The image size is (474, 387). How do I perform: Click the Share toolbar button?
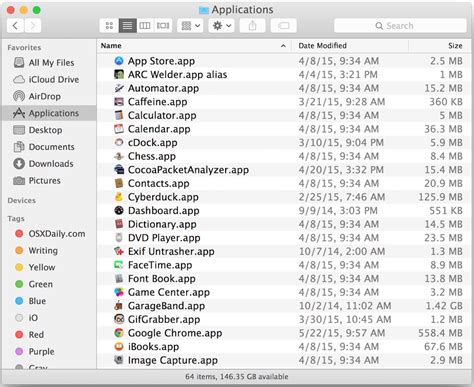(252, 26)
